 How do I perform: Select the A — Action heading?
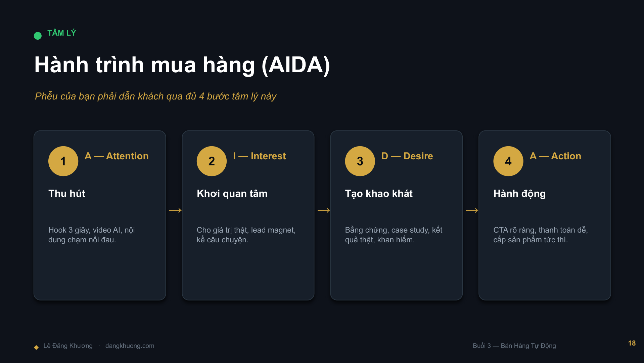click(555, 156)
